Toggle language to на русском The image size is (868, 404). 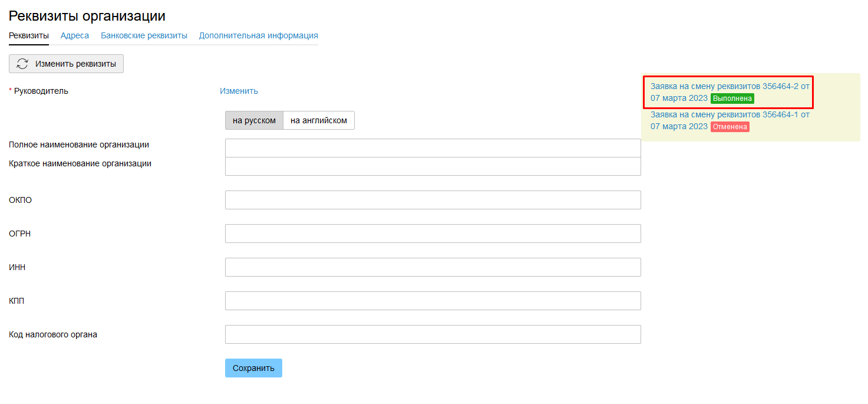click(254, 120)
